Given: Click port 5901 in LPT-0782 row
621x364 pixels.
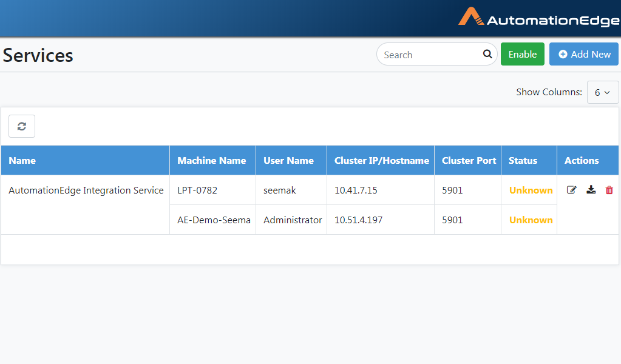Looking at the screenshot, I should click(452, 190).
